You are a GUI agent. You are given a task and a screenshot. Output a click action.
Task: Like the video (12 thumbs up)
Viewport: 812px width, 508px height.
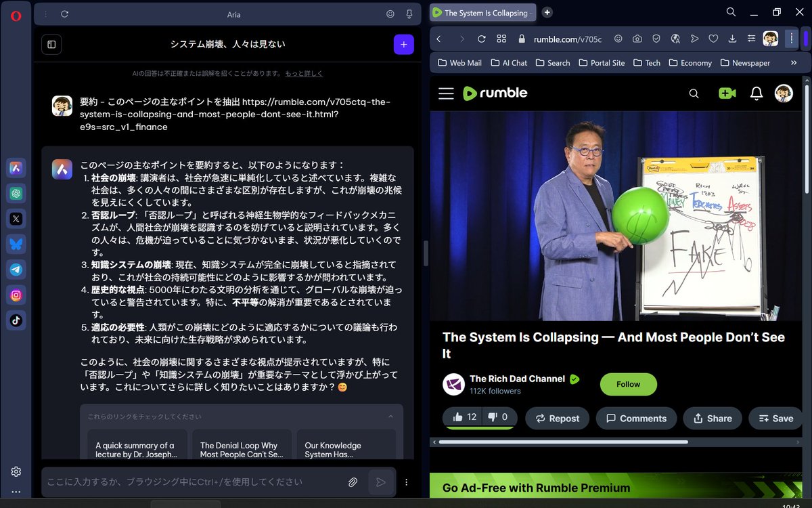464,417
